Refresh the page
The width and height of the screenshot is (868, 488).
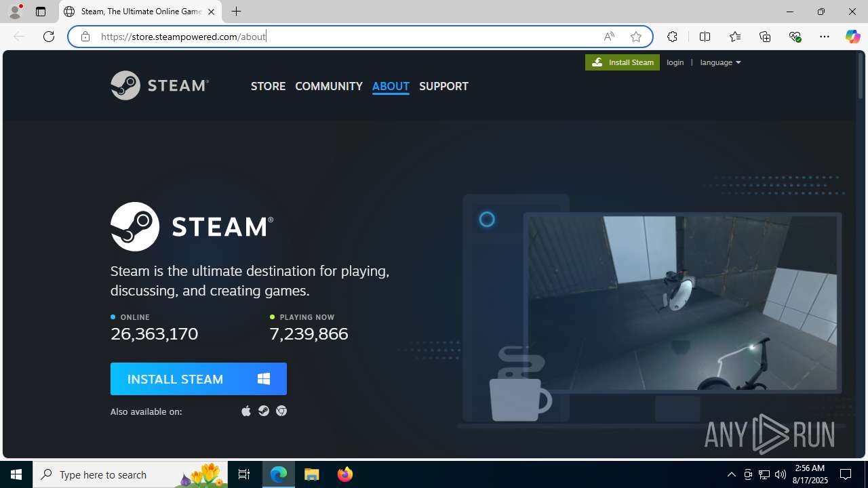tap(49, 37)
